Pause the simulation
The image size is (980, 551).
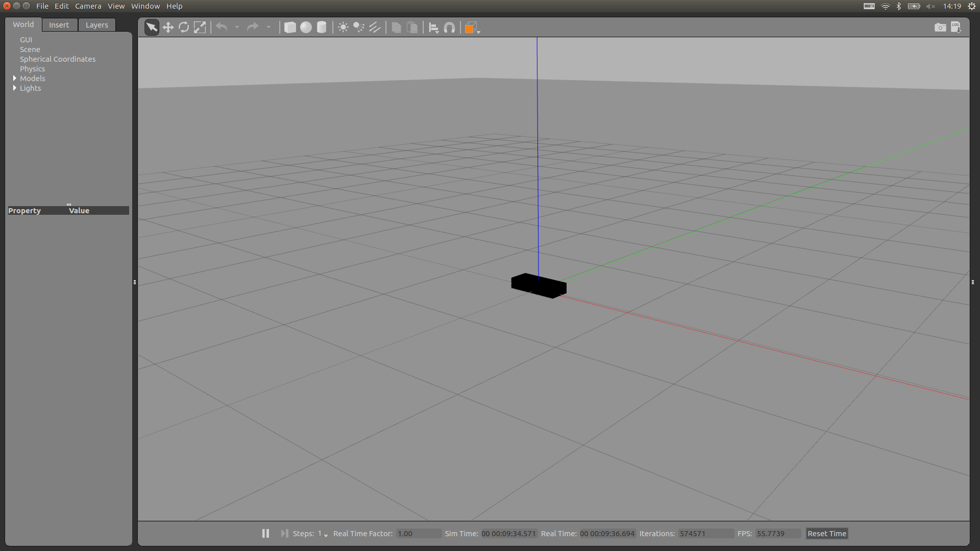pyautogui.click(x=265, y=533)
